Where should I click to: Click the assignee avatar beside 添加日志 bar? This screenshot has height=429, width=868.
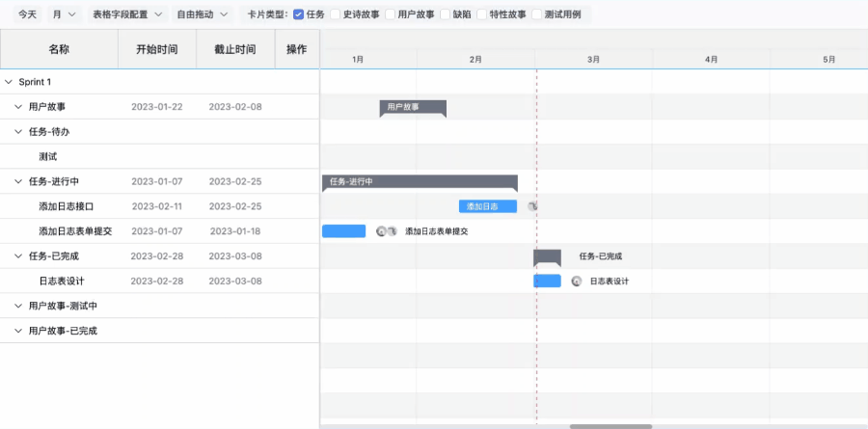click(x=532, y=206)
